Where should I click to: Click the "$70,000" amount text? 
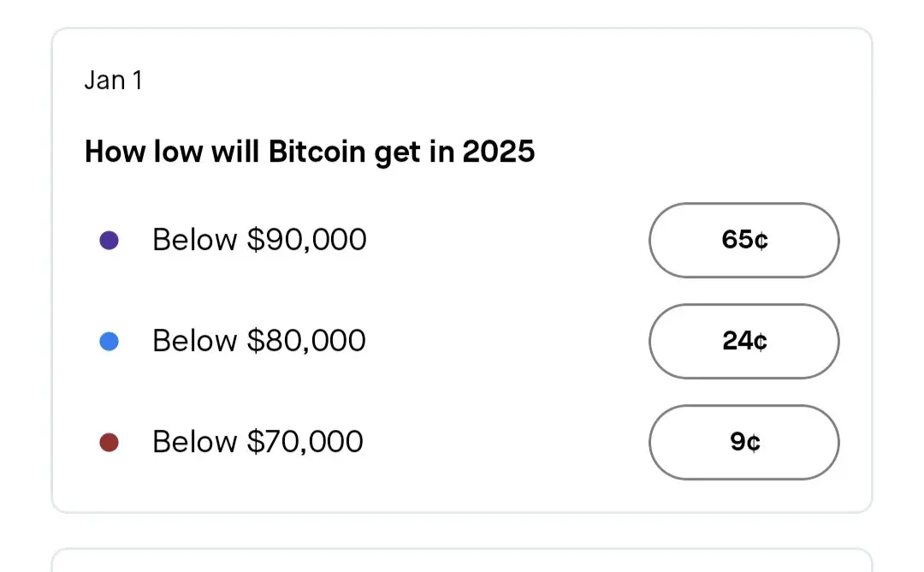pyautogui.click(x=305, y=443)
